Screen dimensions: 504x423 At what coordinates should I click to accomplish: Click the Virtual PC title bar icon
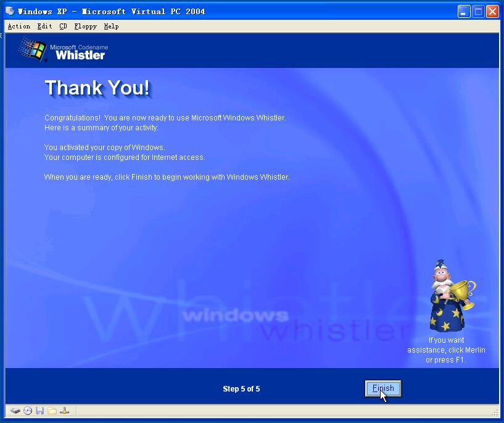[10, 11]
